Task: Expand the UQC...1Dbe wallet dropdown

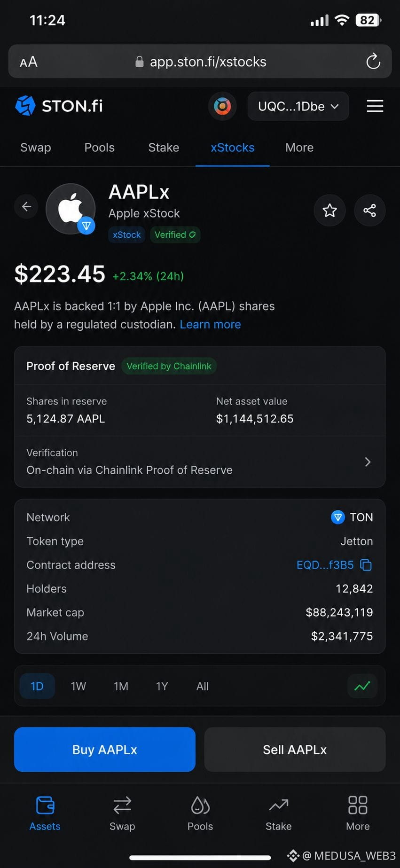Action: 298,106
